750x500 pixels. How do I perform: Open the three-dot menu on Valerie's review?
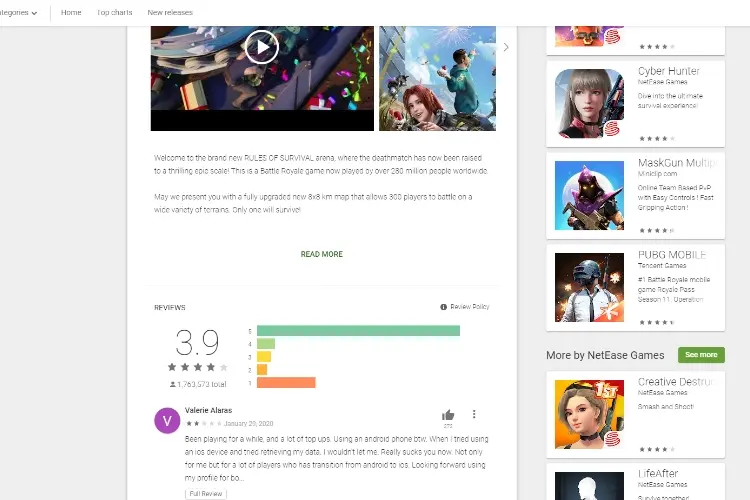[x=474, y=414]
